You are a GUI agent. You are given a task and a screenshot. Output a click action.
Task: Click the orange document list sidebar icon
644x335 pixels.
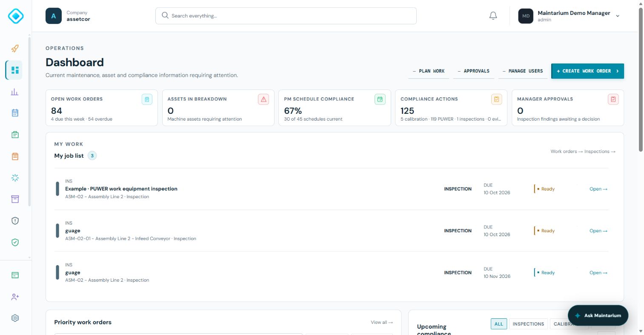(15, 156)
